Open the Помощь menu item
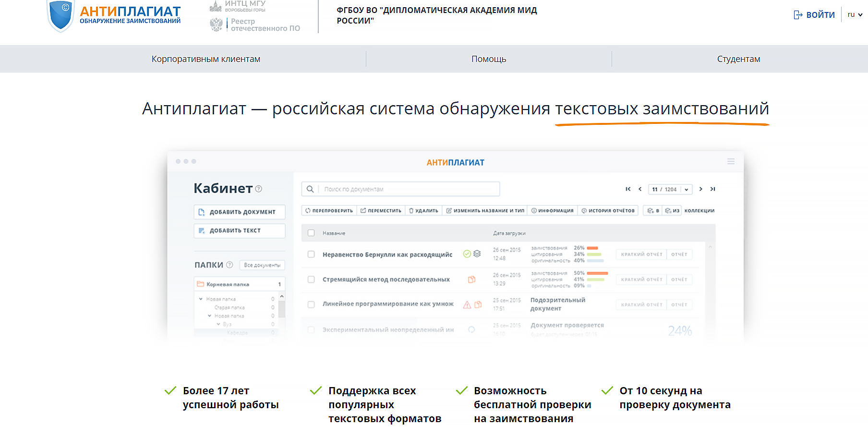This screenshot has height=437, width=868. coord(489,59)
